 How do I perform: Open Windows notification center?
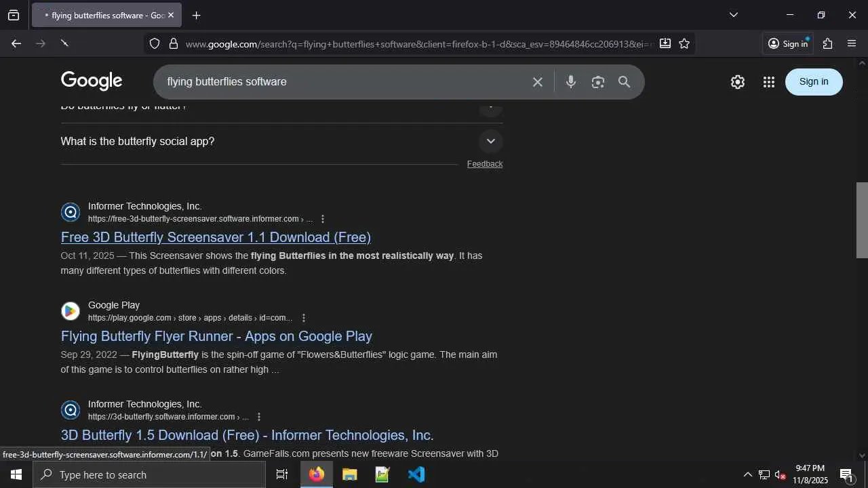(846, 474)
